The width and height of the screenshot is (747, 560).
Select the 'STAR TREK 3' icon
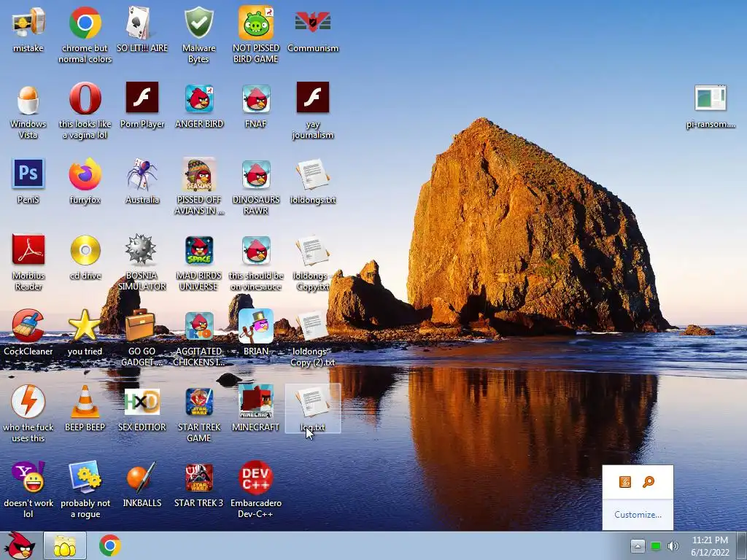[x=199, y=484]
